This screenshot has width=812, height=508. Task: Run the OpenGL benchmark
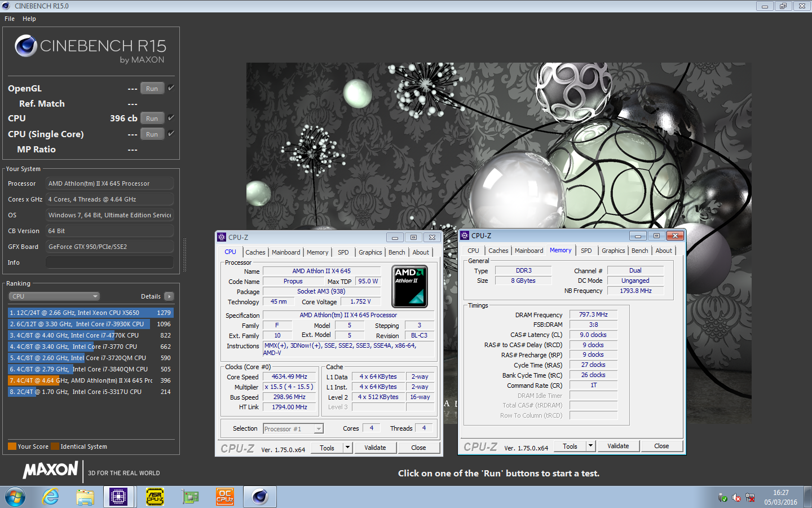(152, 88)
